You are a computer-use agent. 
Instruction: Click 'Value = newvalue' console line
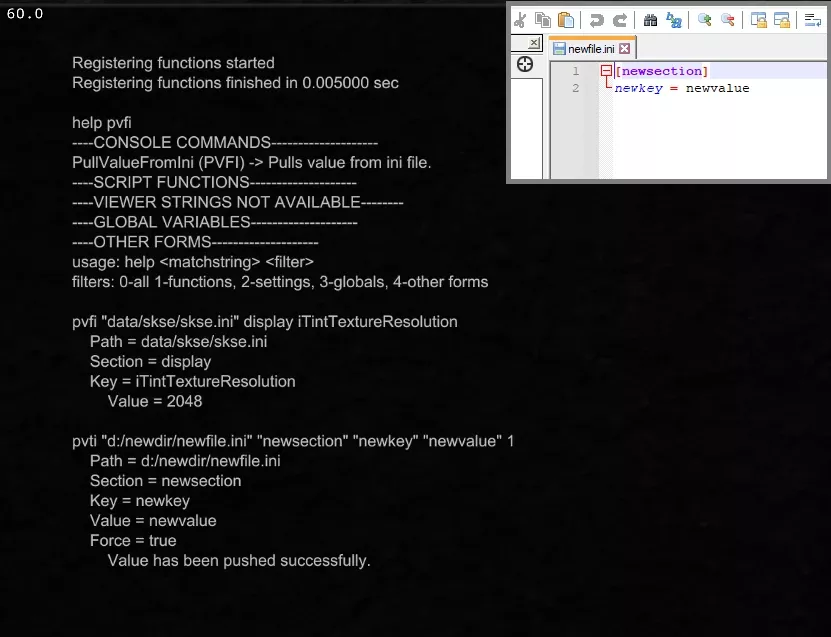[153, 520]
